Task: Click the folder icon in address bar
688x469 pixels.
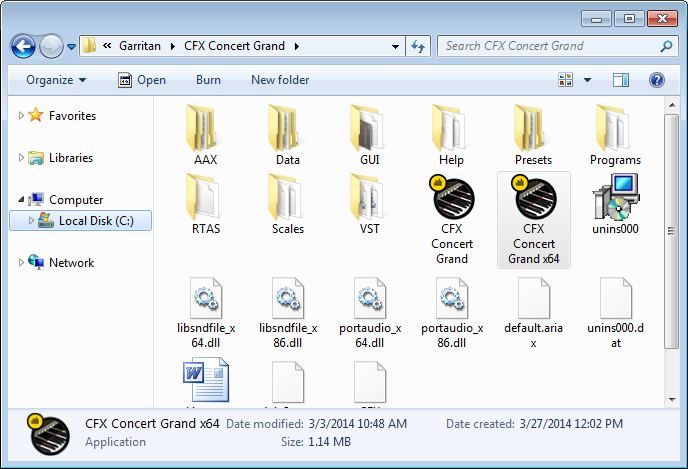Action: (x=90, y=46)
